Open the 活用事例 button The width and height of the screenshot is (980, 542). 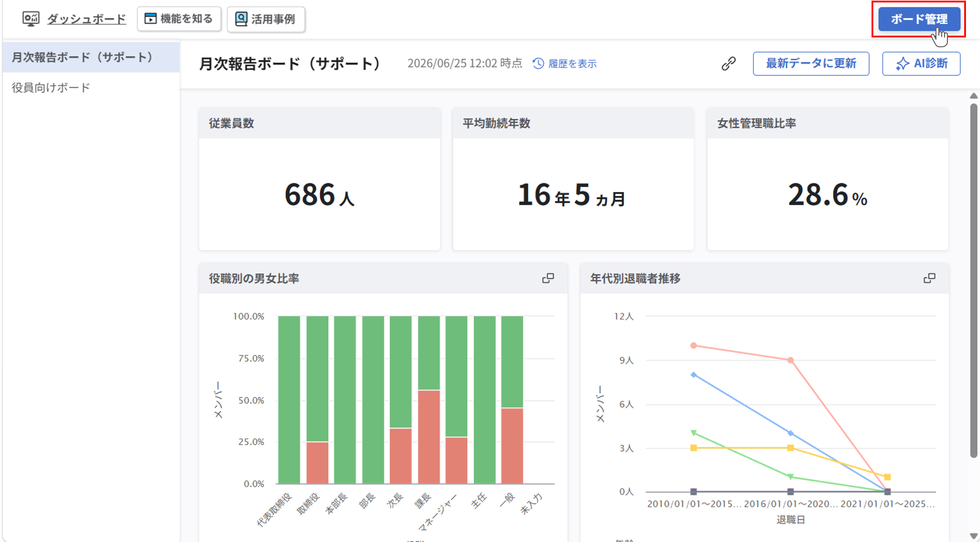click(x=265, y=19)
